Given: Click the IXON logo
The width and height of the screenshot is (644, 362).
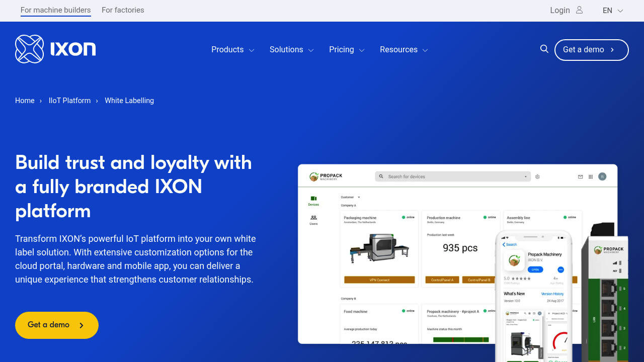Looking at the screenshot, I should click(55, 49).
